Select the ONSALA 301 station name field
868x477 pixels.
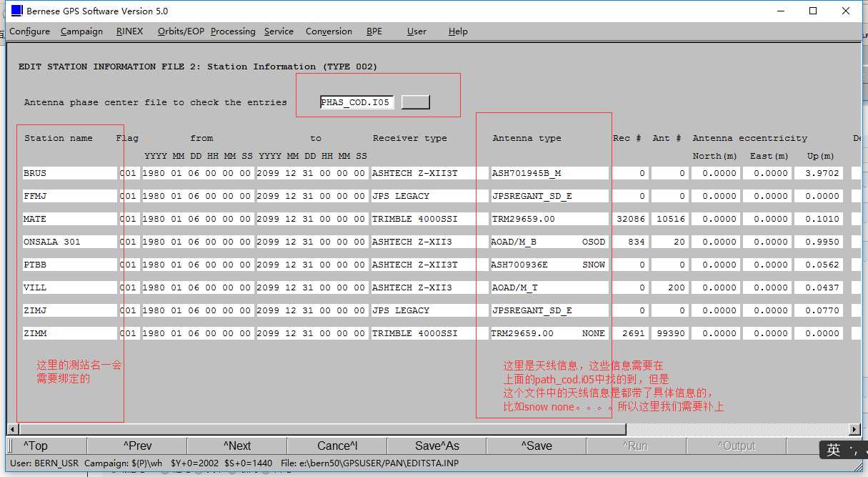click(69, 242)
